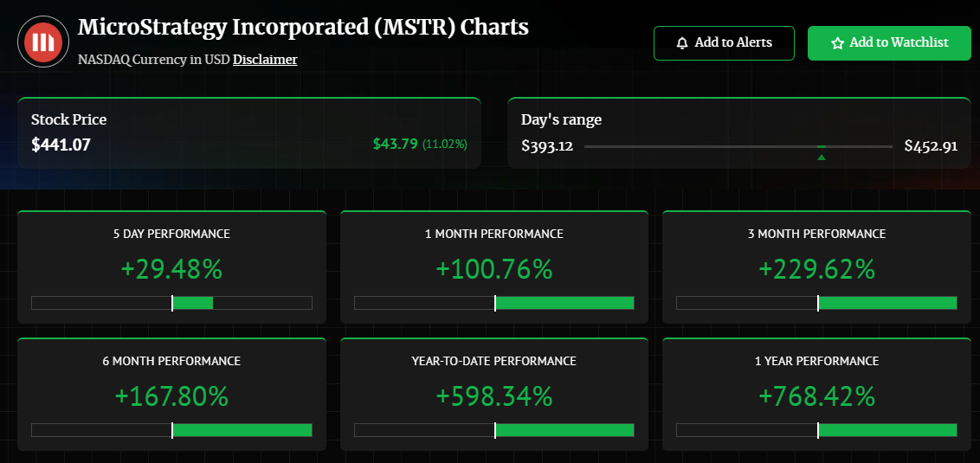Click the 6 MONTH PERFORMANCE label
Screen dimensions: 980x463
tap(172, 361)
